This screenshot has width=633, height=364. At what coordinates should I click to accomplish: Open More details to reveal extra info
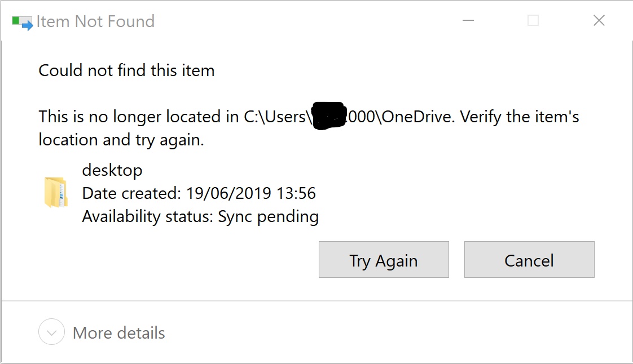118,332
